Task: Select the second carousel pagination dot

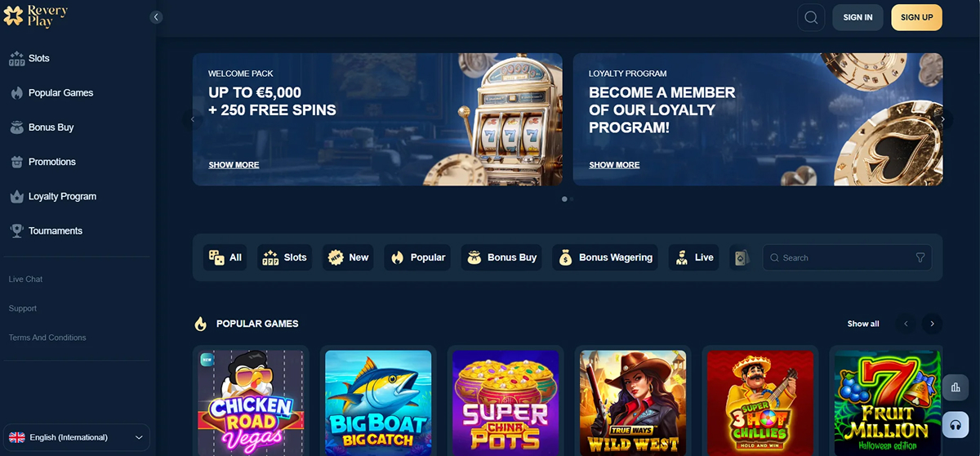Action: click(572, 199)
